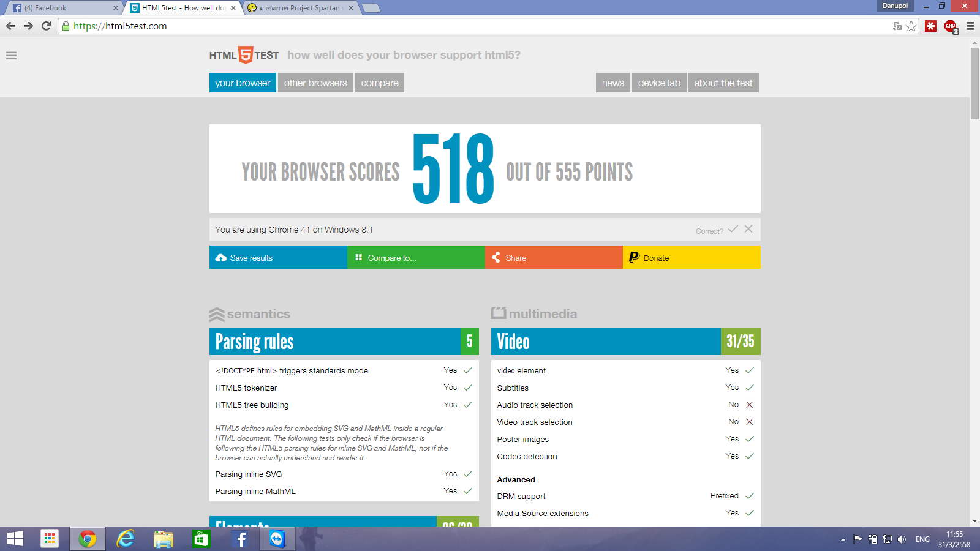Reload the html5test page
The height and width of the screenshot is (551, 980).
pyautogui.click(x=46, y=26)
